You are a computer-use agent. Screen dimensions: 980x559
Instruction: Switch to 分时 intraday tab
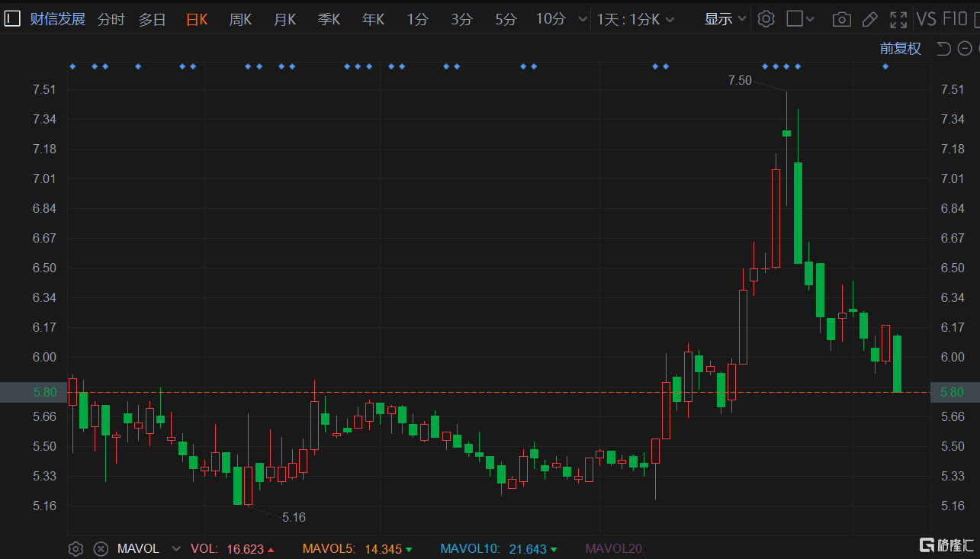pos(111,19)
